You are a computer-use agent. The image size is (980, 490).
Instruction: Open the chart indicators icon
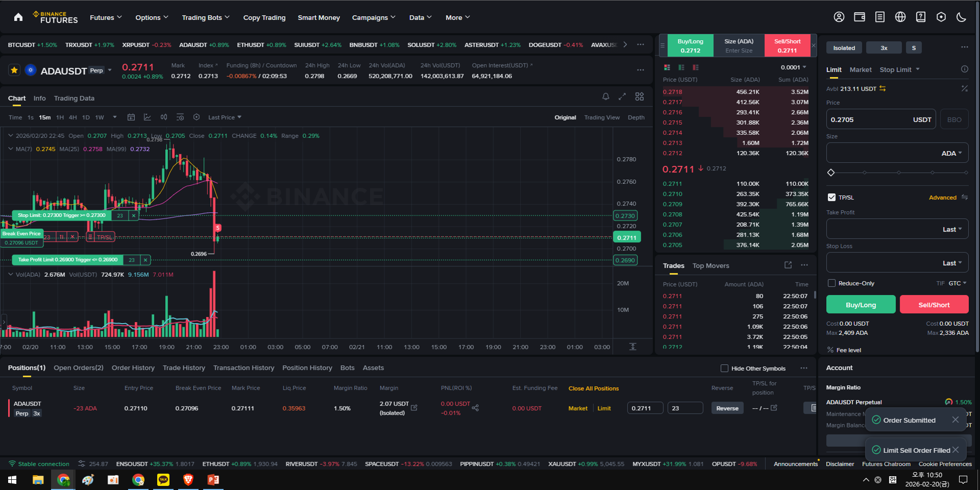point(147,117)
